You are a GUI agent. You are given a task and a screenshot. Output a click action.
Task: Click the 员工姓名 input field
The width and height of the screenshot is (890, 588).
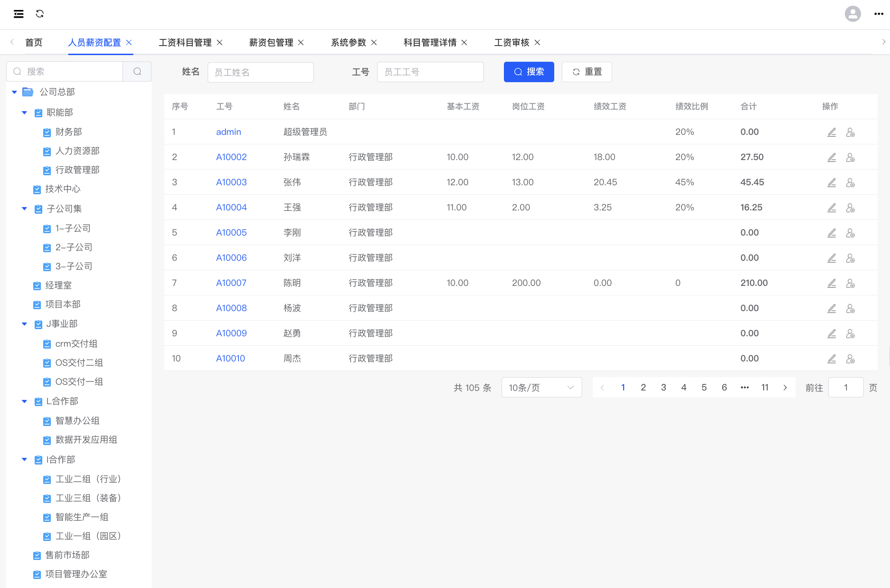point(260,72)
